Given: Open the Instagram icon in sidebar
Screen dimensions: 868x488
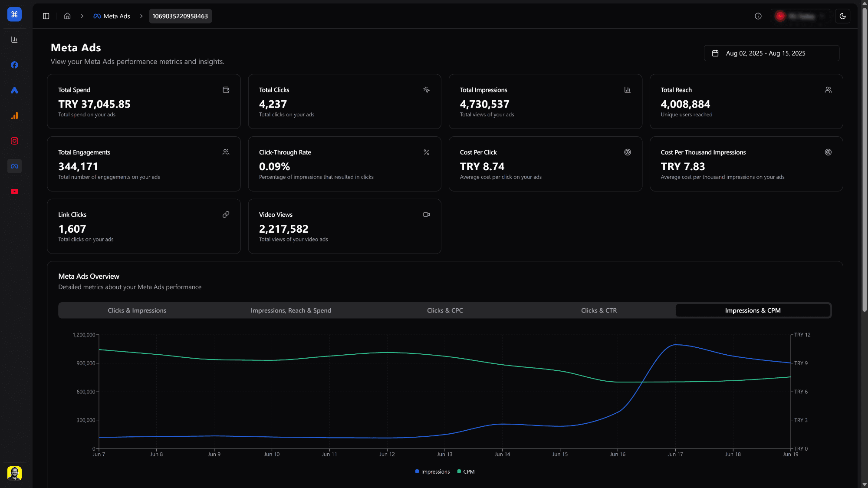Looking at the screenshot, I should coord(14,141).
